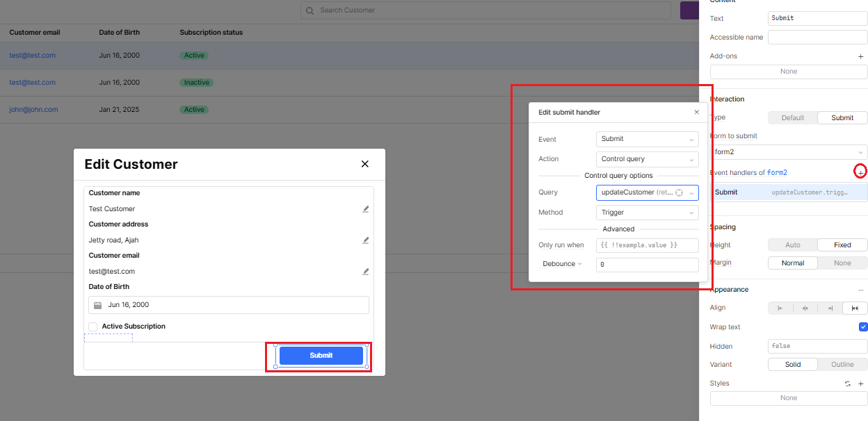Align button content left
The image size is (868, 421).
(x=780, y=308)
